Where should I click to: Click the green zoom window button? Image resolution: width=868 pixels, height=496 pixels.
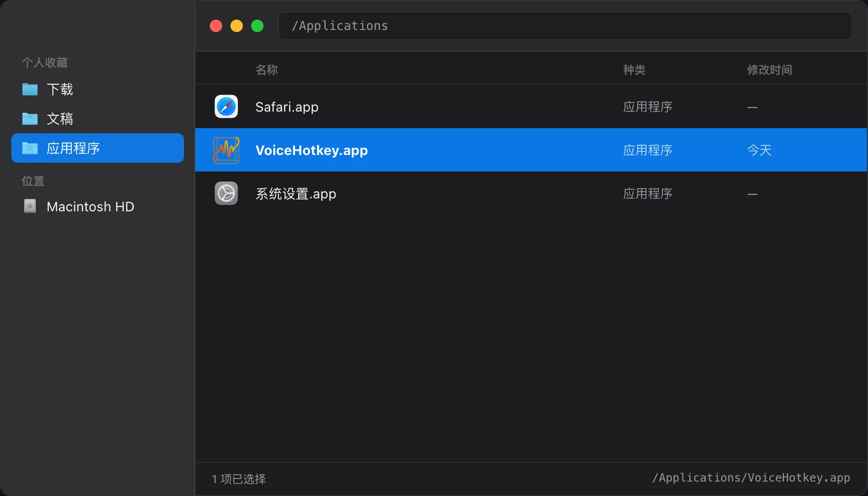click(x=257, y=26)
